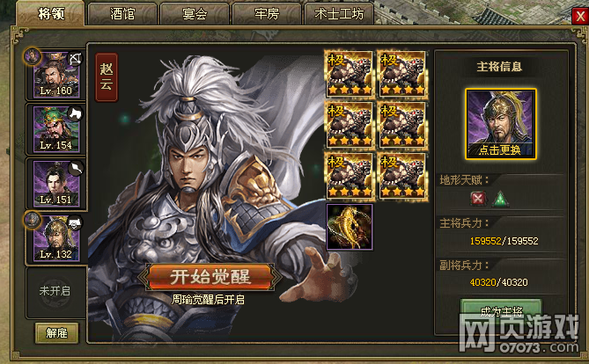Click the 开始觉醒 button
The image size is (589, 364).
(210, 277)
